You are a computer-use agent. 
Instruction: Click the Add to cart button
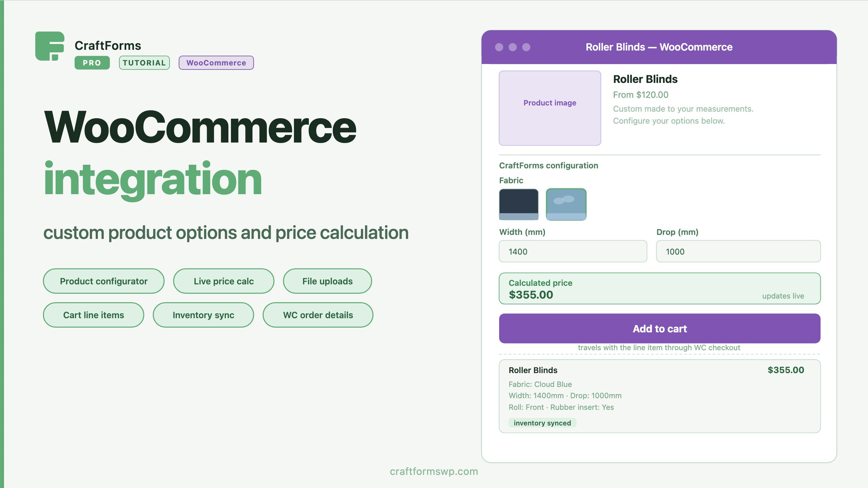pos(660,328)
